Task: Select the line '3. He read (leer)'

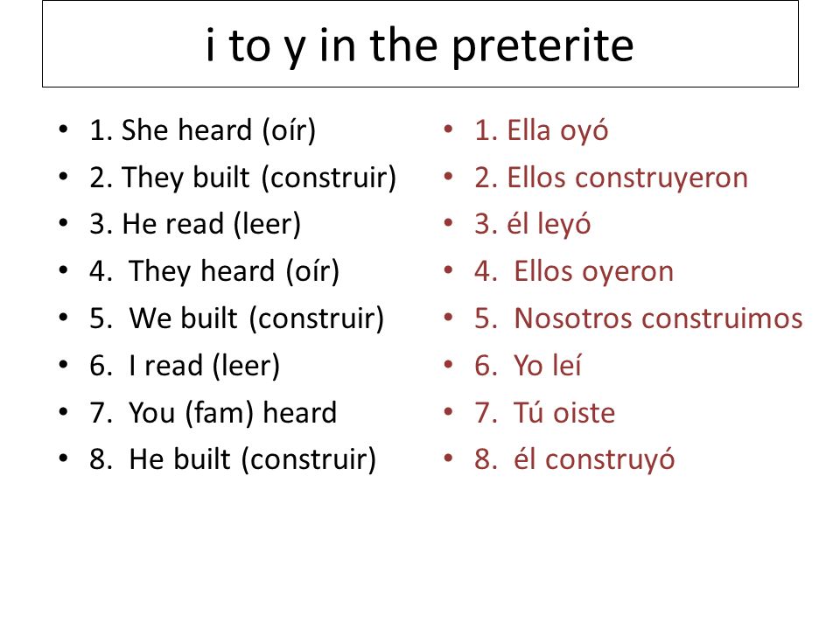Action: [195, 224]
